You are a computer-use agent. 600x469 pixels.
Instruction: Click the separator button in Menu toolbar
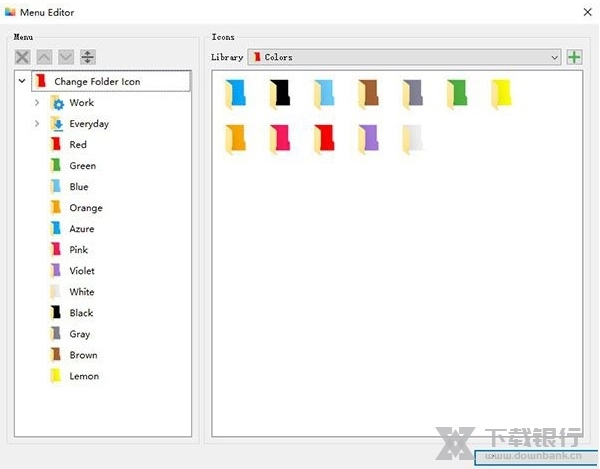tap(88, 58)
